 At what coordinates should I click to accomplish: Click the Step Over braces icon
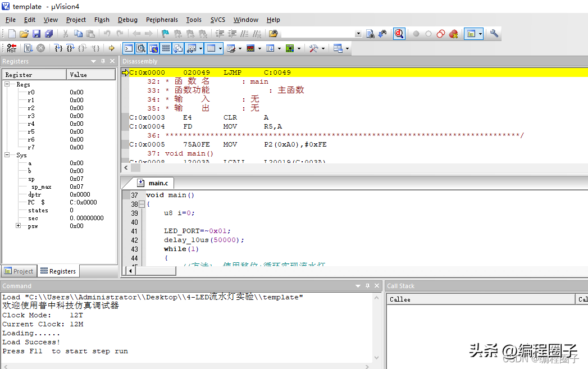click(70, 48)
